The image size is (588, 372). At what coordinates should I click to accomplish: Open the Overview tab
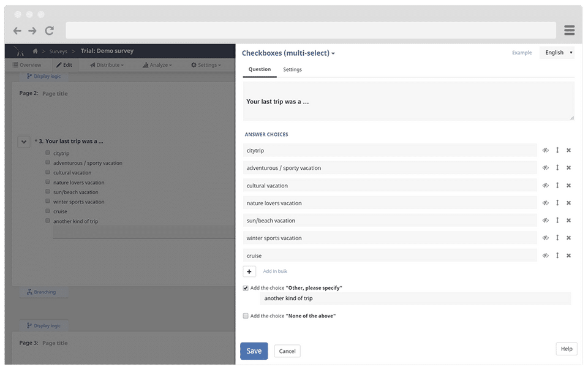[x=26, y=65]
